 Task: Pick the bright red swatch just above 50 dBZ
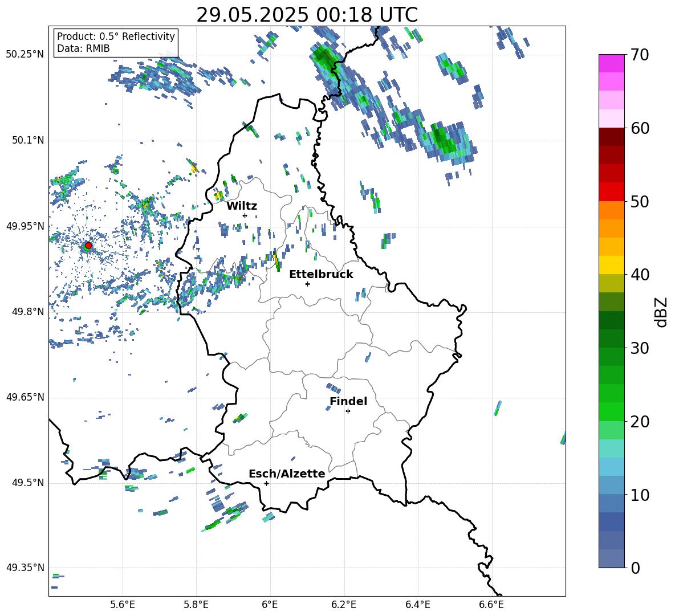612,192
